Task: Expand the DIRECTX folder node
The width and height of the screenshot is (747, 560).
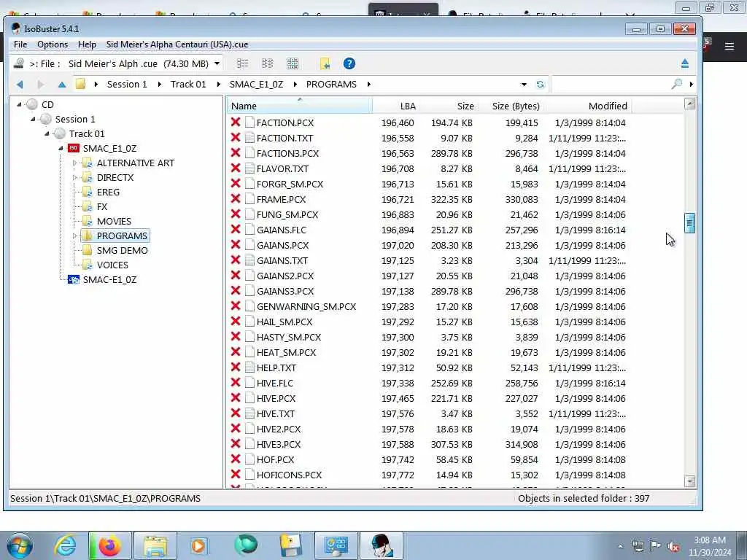Action: [x=74, y=178]
